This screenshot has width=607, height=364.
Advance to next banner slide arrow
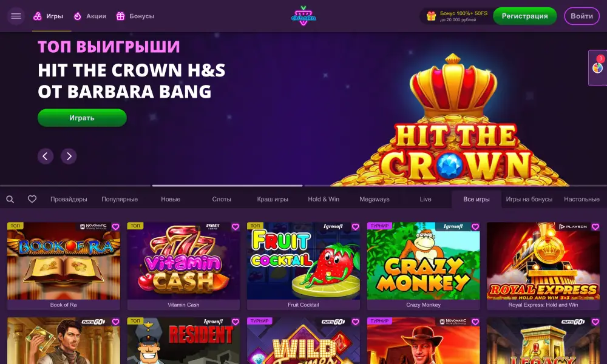coord(69,157)
